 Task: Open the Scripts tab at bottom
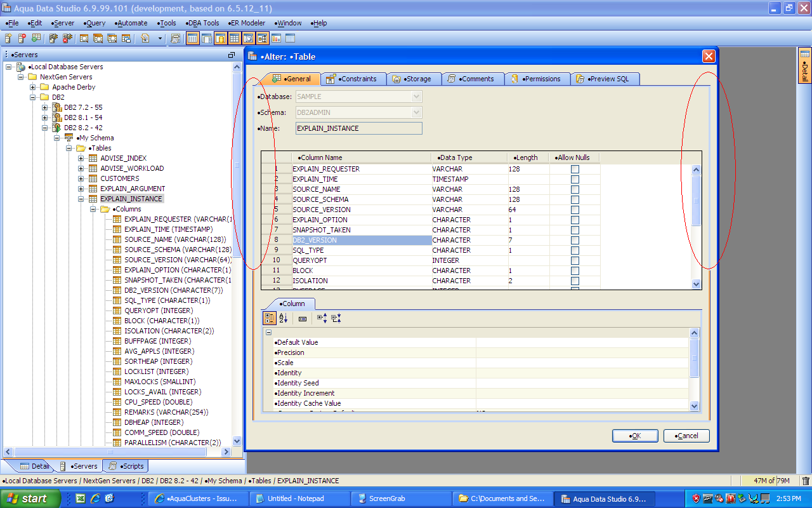[126, 466]
